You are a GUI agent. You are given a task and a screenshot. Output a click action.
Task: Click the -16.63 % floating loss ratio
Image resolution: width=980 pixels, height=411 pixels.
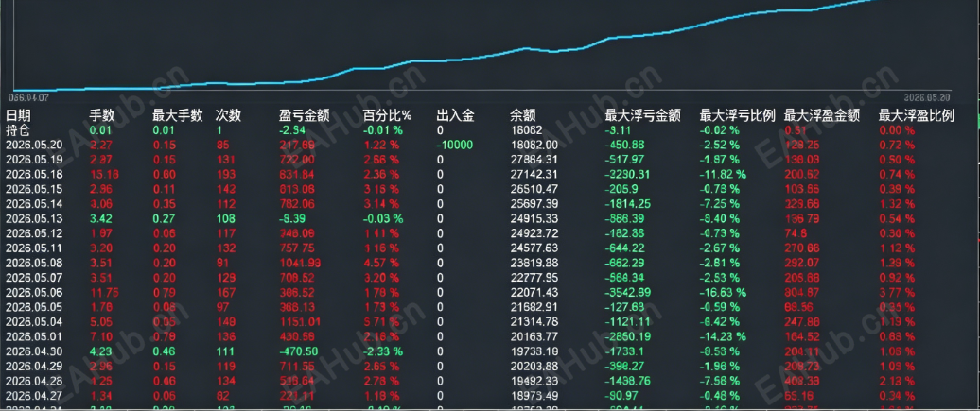[722, 292]
